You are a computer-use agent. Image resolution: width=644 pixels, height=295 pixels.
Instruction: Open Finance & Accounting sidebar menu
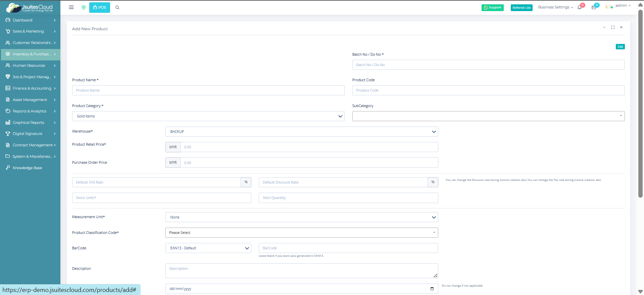[x=30, y=88]
